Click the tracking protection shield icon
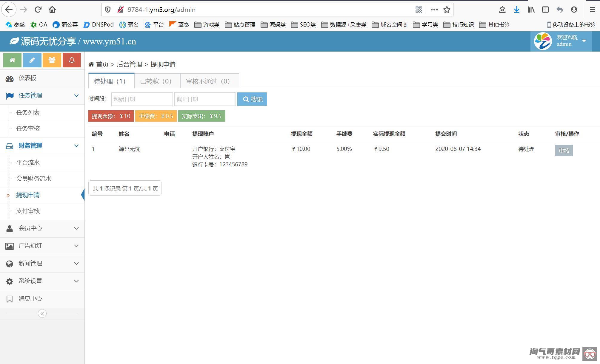Viewport: 600px width, 364px height. coord(108,10)
